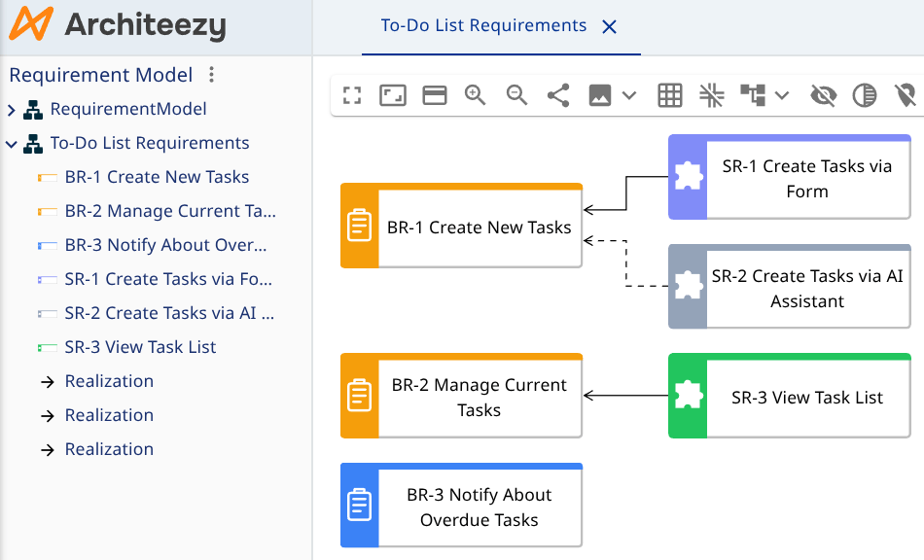Fit the diagram to the screen
924x560 pixels.
(x=392, y=95)
